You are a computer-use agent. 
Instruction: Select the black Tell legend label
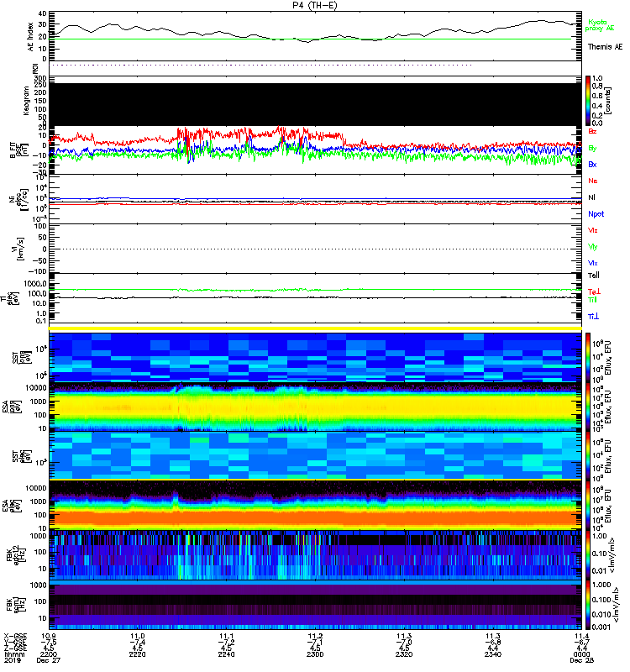click(594, 276)
